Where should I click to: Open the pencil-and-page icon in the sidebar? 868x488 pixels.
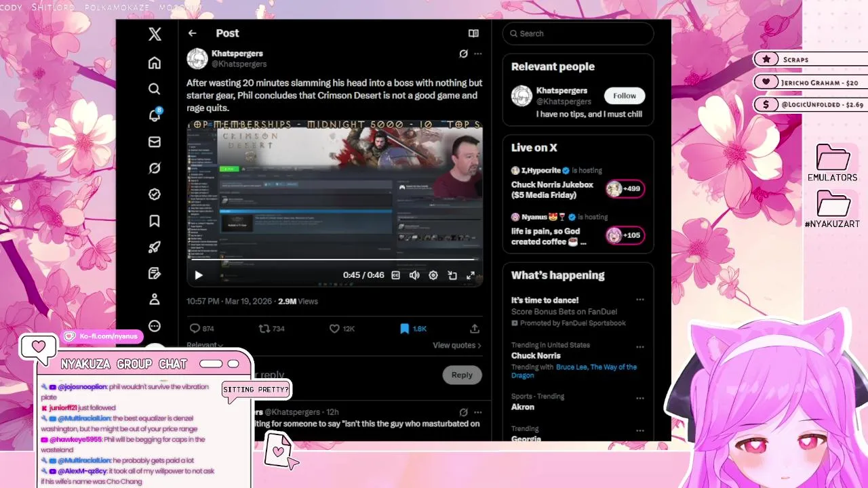[x=155, y=273]
